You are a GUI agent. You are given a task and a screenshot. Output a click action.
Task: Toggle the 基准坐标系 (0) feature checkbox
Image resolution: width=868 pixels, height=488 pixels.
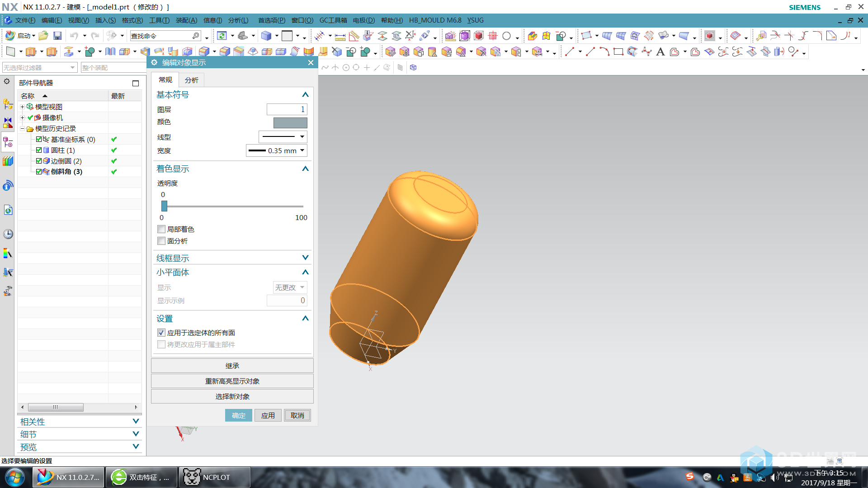(39, 139)
